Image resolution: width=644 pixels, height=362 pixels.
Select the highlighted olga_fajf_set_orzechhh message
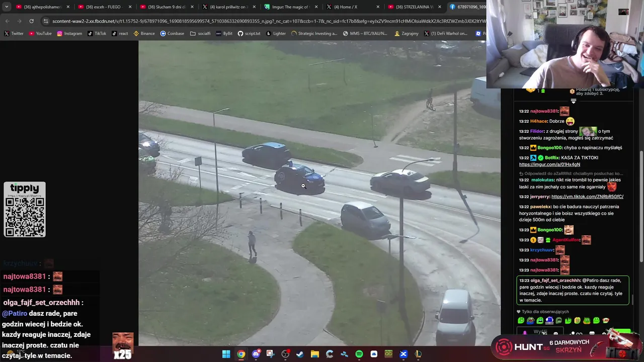tap(573, 290)
